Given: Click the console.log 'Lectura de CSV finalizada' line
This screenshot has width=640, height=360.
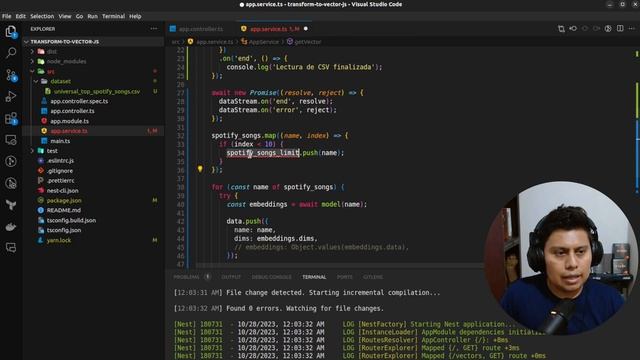Looking at the screenshot, I should tap(304, 67).
